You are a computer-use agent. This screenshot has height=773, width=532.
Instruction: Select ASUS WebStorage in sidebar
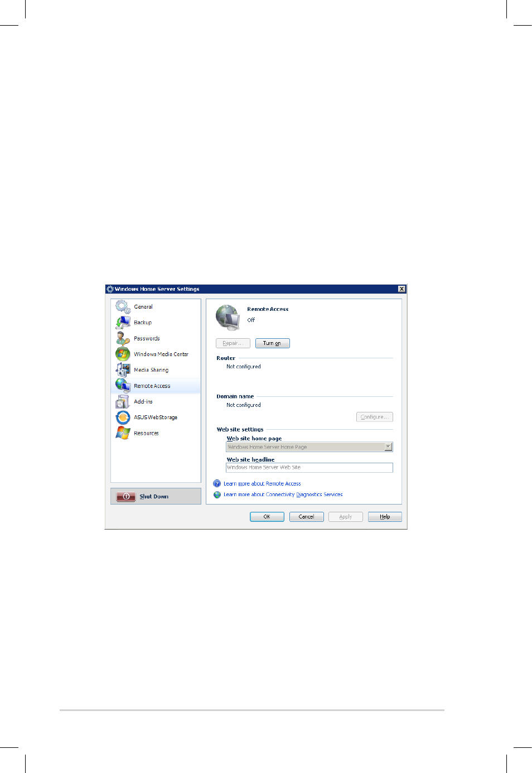pos(156,417)
